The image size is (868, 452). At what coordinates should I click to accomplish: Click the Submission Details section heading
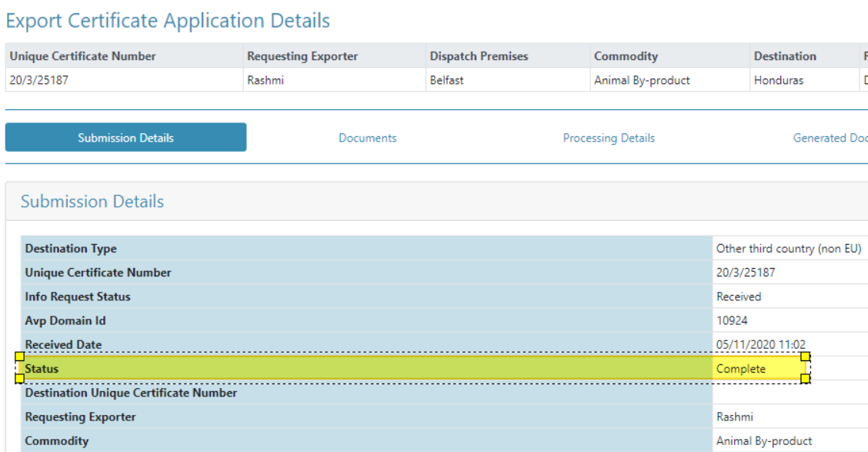pyautogui.click(x=92, y=201)
